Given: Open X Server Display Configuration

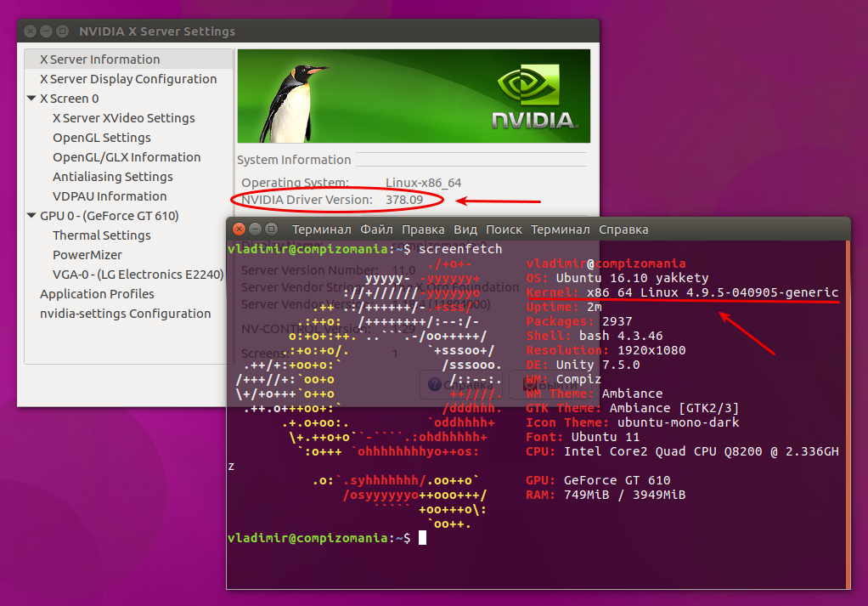Looking at the screenshot, I should (x=128, y=79).
